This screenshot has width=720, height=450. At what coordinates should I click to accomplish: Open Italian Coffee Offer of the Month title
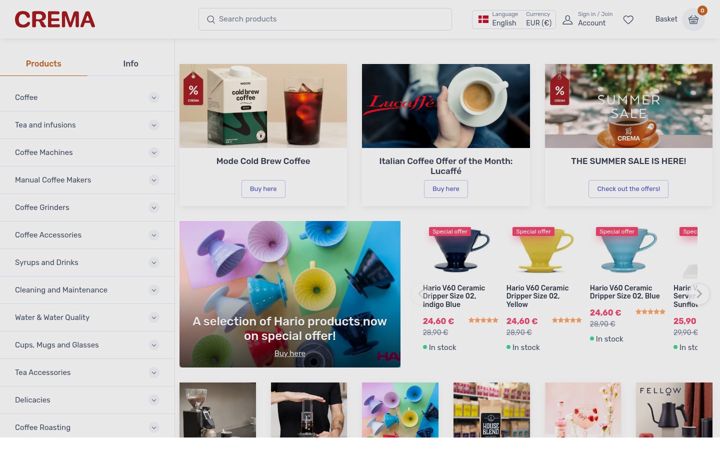pos(445,166)
